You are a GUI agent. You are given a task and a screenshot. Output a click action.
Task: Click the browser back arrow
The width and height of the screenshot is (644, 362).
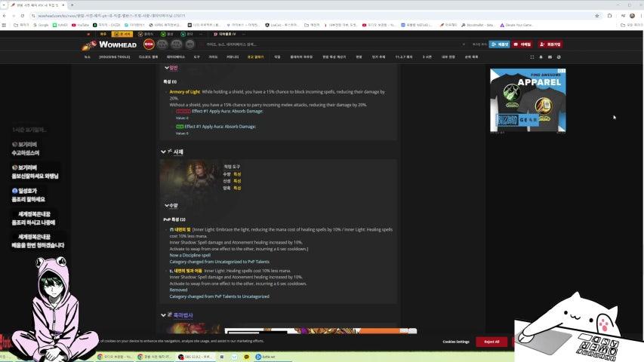tap(6, 15)
